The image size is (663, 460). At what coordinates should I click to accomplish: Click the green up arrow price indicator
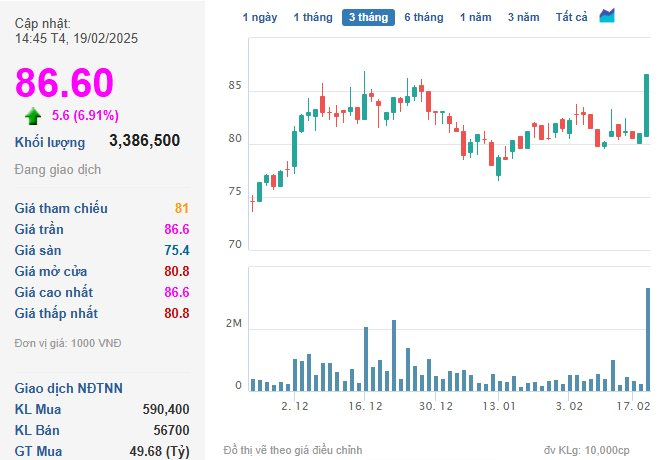pos(33,116)
